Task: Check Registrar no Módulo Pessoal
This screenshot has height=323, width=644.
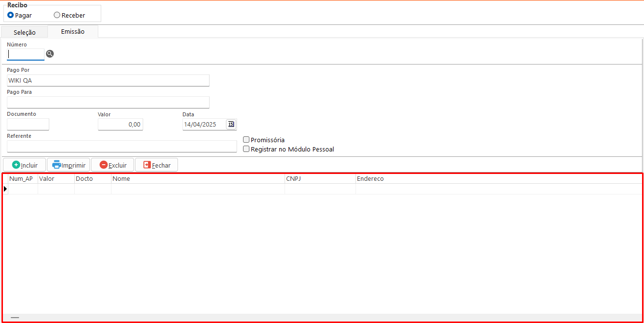Action: (x=246, y=149)
